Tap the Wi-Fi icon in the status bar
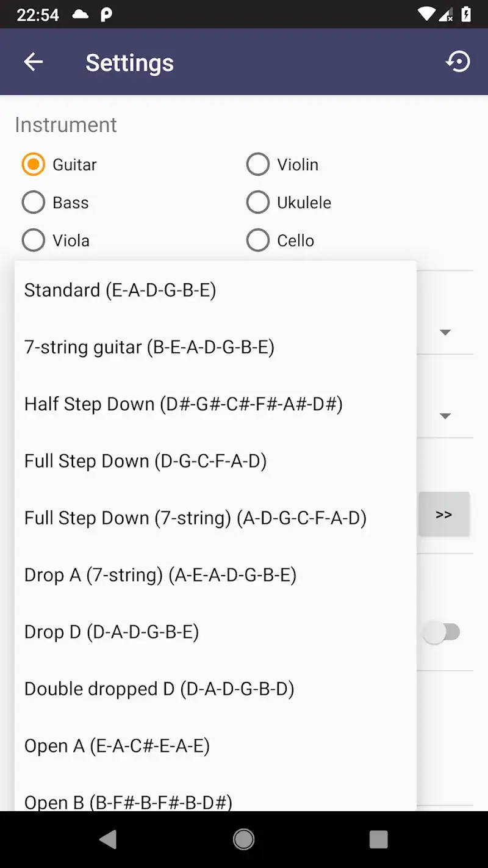The height and width of the screenshot is (868, 488). point(426,13)
